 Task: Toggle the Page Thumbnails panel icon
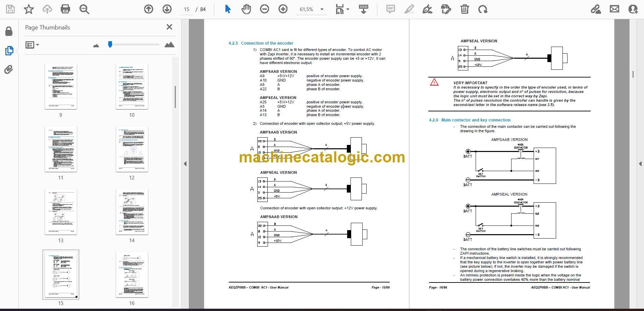tap(9, 51)
